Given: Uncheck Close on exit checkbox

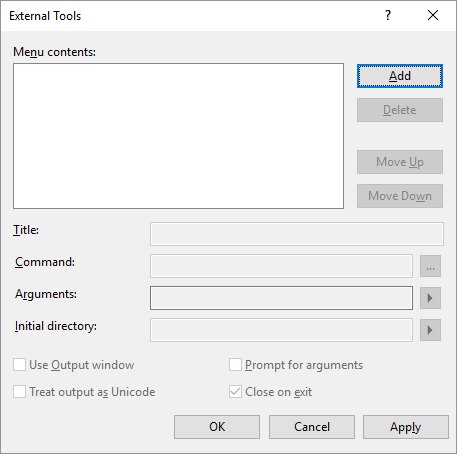Looking at the screenshot, I should click(235, 392).
